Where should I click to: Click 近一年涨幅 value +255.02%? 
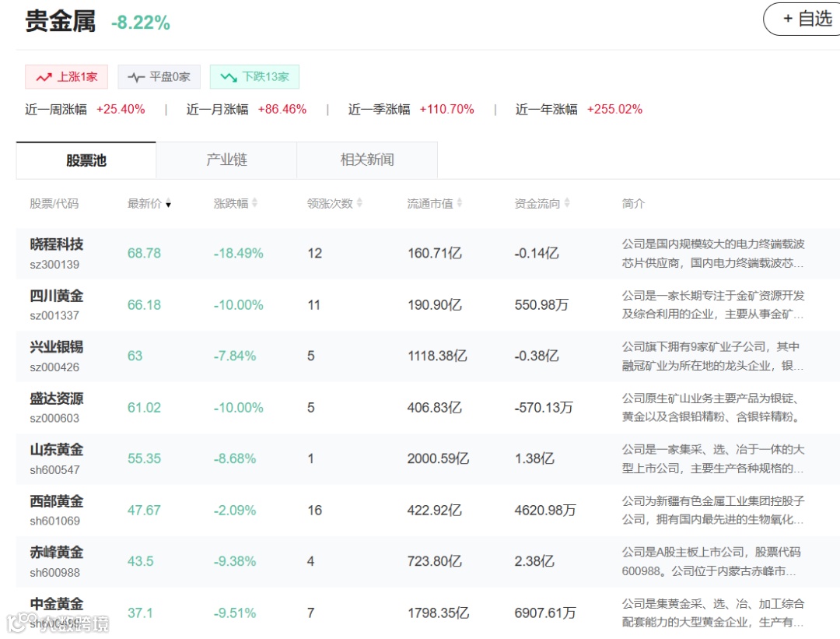pos(614,110)
